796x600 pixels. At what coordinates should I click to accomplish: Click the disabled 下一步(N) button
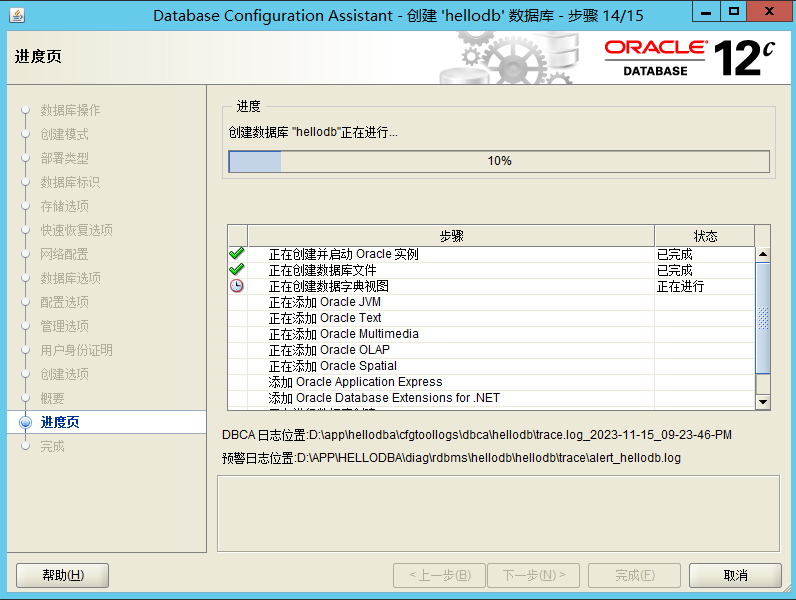click(x=534, y=575)
